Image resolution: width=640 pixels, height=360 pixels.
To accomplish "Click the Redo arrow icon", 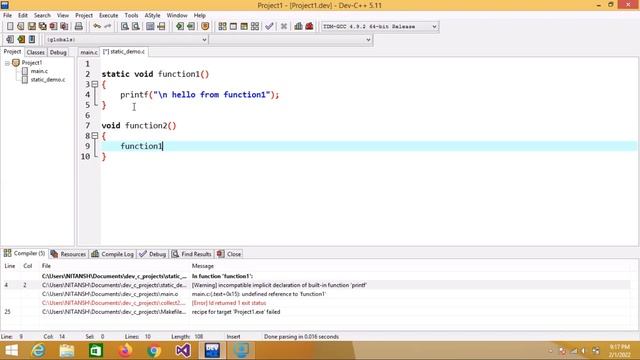I will (108, 27).
